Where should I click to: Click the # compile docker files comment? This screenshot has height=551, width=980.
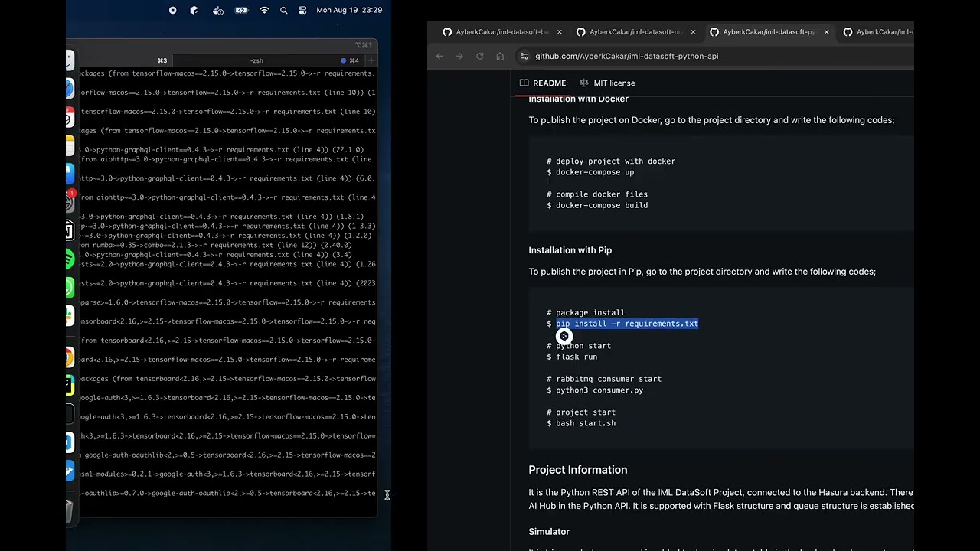[597, 194]
